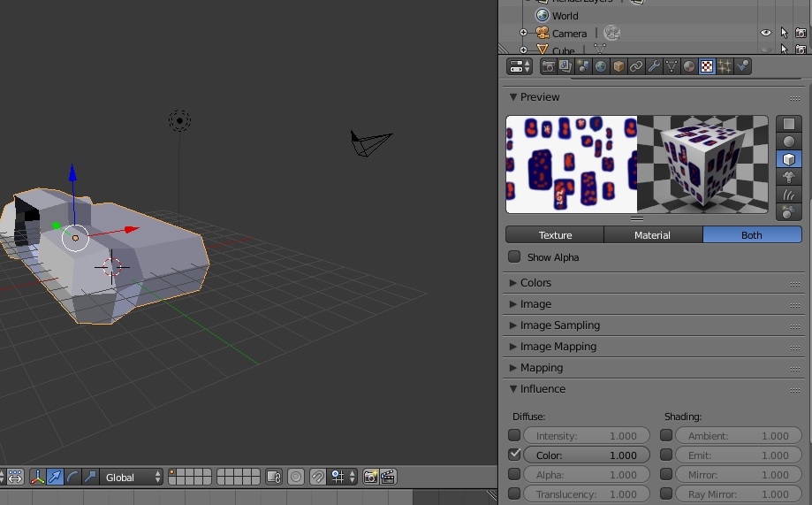Enable the Show Alpha checkbox
The height and width of the screenshot is (505, 812).
pyautogui.click(x=514, y=257)
